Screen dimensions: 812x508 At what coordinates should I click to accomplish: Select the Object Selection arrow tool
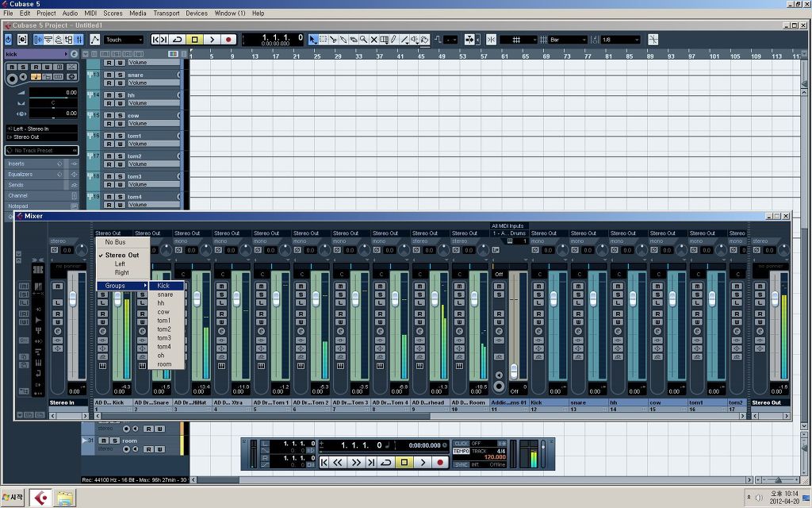[x=313, y=40]
